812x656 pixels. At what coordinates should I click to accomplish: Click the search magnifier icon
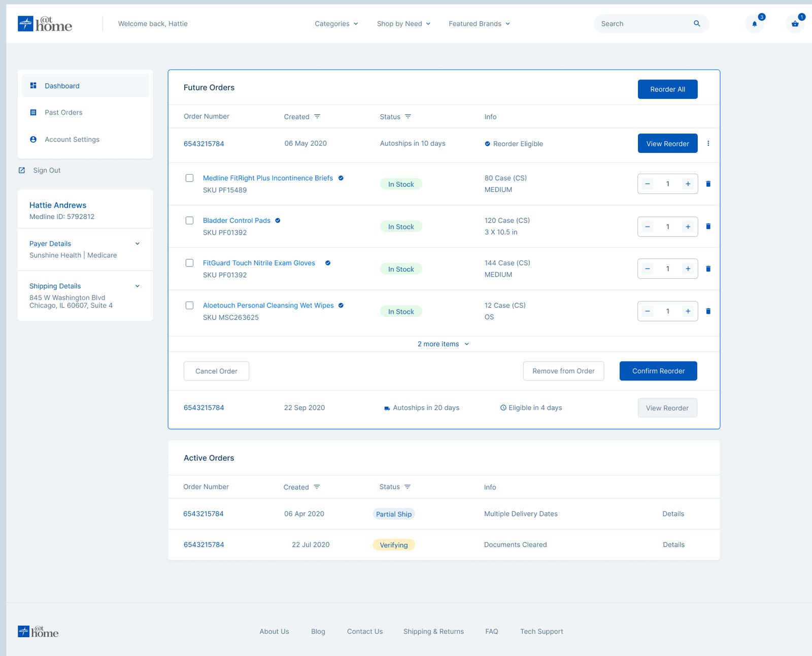coord(697,23)
